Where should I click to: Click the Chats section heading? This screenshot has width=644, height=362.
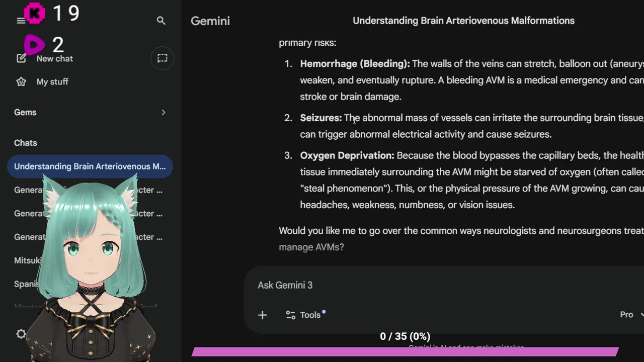[26, 143]
